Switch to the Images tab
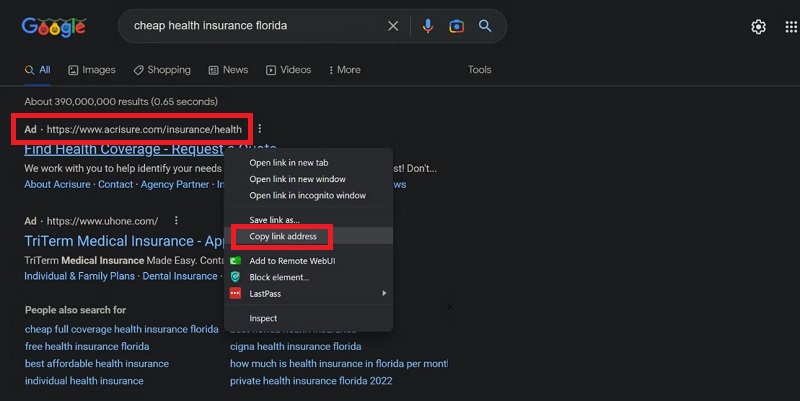 pos(92,70)
